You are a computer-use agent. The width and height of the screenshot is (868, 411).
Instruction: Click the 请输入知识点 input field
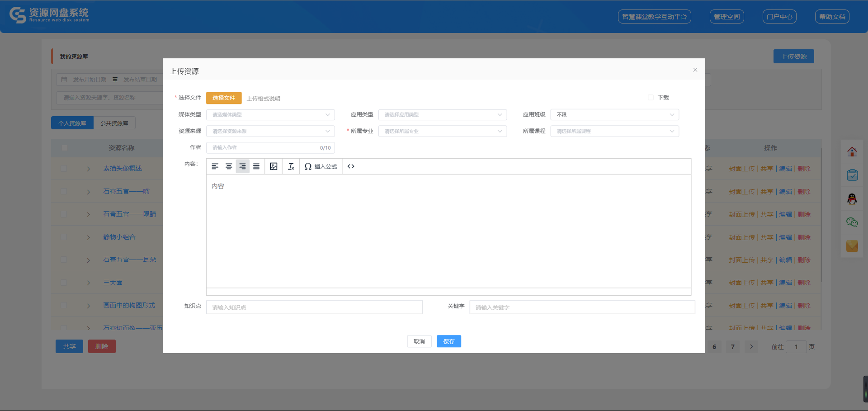pyautogui.click(x=314, y=307)
